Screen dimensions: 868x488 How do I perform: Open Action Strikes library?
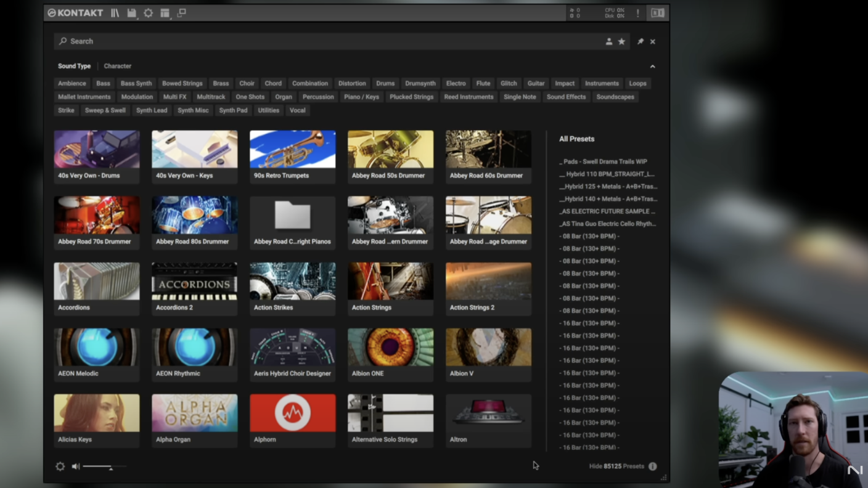pos(293,288)
